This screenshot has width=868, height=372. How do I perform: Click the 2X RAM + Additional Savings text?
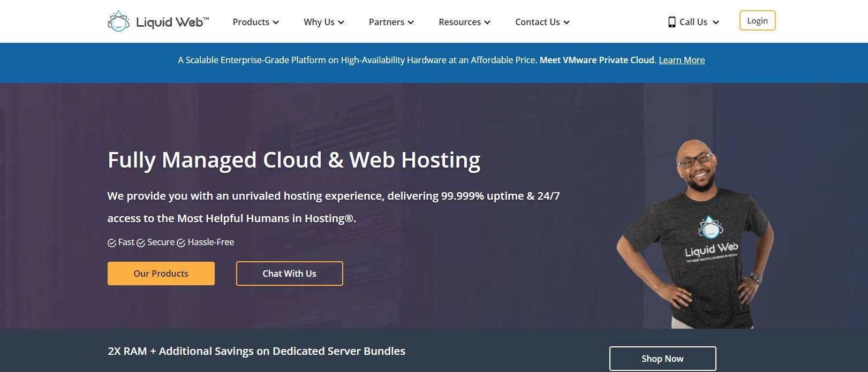pyautogui.click(x=256, y=351)
